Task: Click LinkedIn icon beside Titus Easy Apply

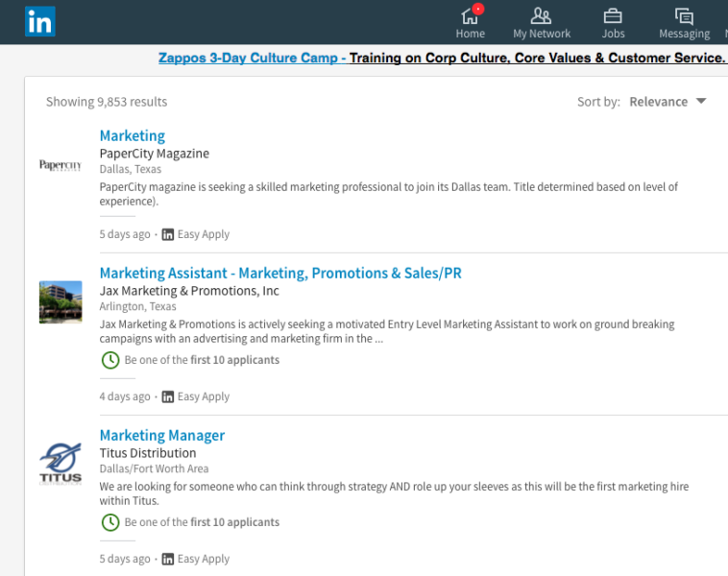Action: pyautogui.click(x=168, y=559)
